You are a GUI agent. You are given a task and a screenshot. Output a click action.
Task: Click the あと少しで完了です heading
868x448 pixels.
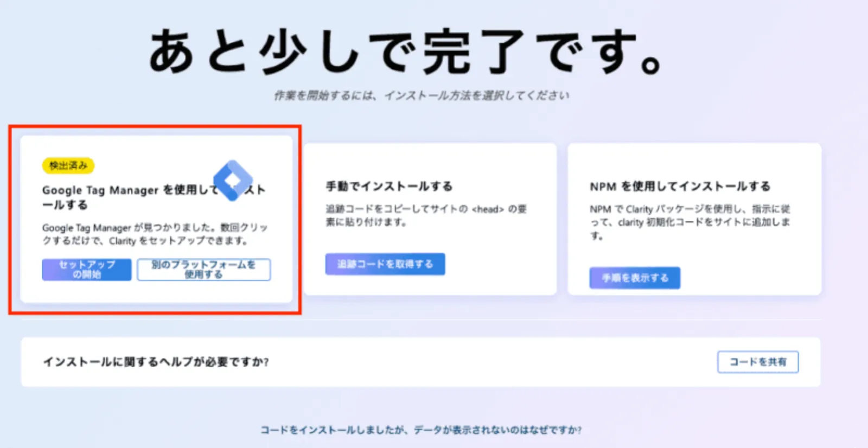pyautogui.click(x=406, y=52)
